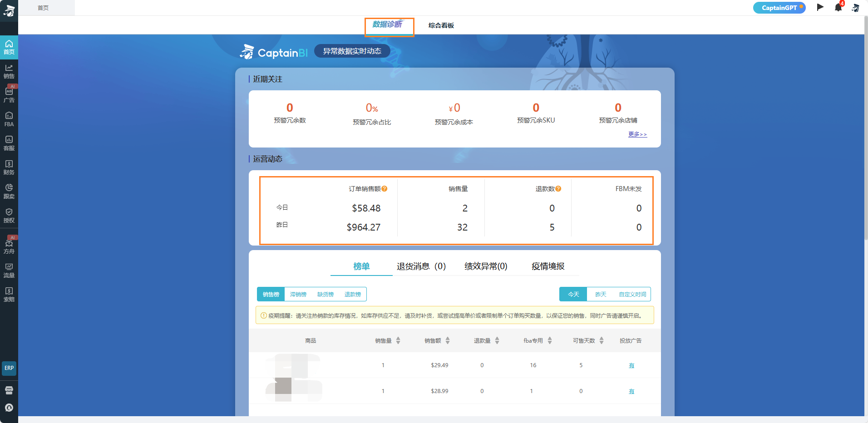Select the 销售榜 ranking toggle
The width and height of the screenshot is (868, 423).
pyautogui.click(x=271, y=294)
